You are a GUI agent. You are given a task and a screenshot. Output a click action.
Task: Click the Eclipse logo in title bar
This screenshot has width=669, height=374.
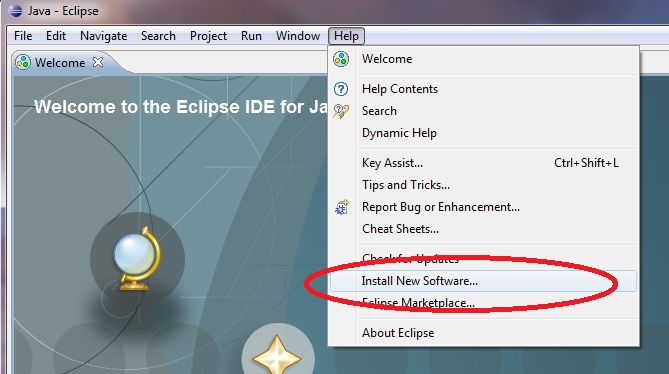(x=15, y=11)
